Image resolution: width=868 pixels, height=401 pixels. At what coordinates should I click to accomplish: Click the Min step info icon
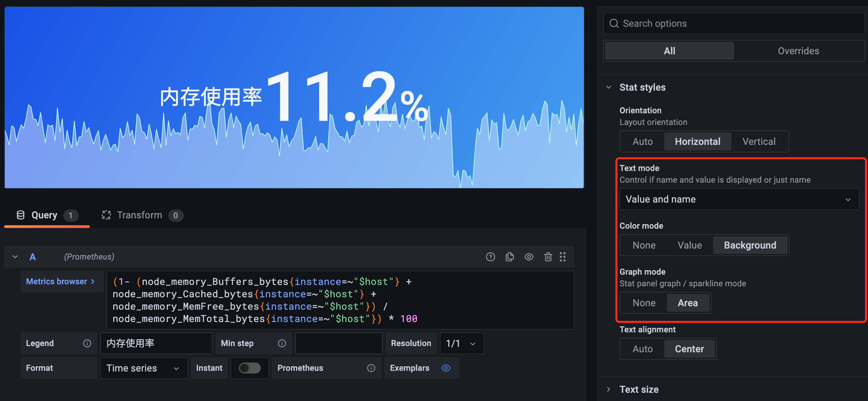(282, 343)
